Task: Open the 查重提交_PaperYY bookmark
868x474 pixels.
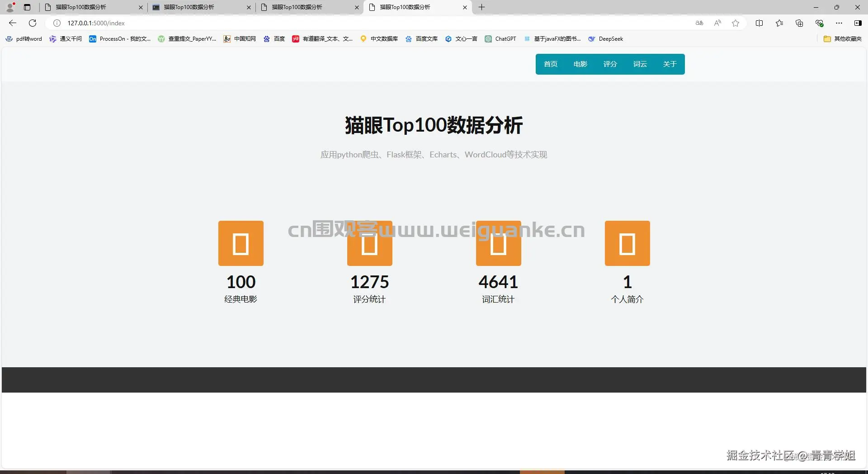Action: (187, 39)
